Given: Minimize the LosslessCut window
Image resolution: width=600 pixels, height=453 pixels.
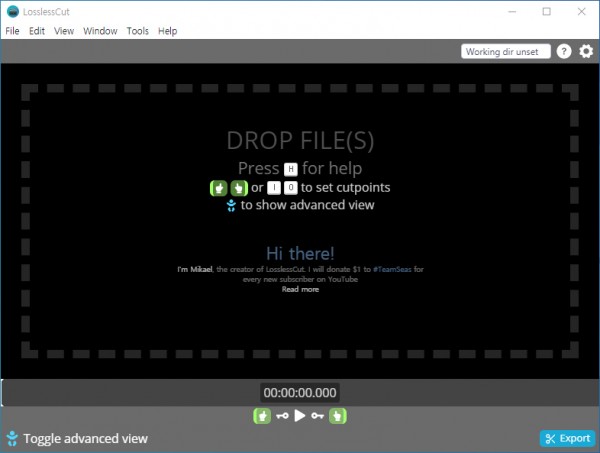Looking at the screenshot, I should [x=512, y=11].
